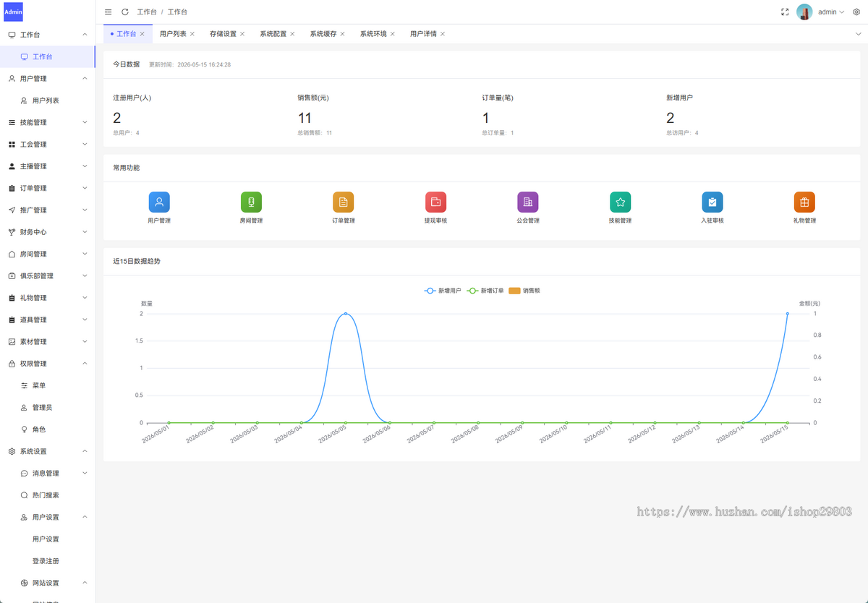
Task: Toggle the 新增订单 legend series
Action: pyautogui.click(x=485, y=291)
